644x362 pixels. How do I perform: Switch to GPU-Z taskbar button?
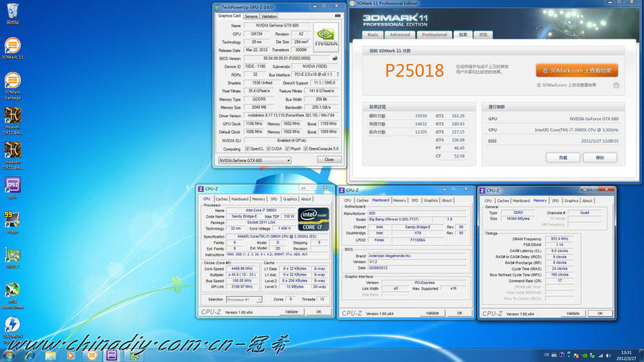coord(134,356)
